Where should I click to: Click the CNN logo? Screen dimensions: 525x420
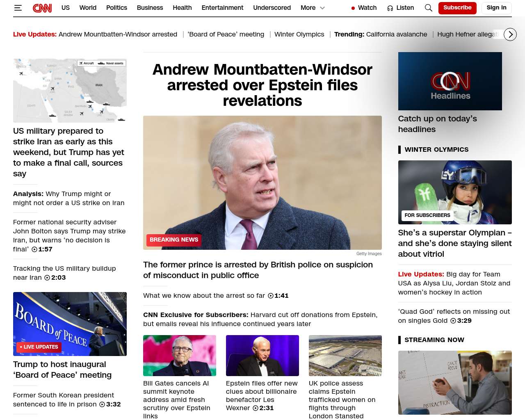(x=42, y=8)
